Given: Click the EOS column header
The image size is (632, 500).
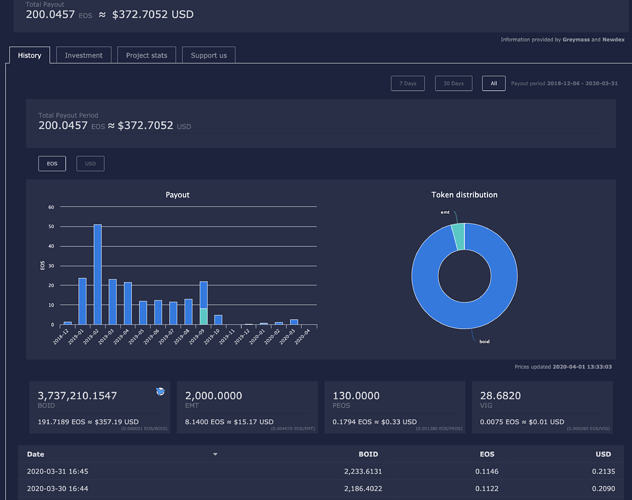Looking at the screenshot, I should pyautogui.click(x=487, y=454).
